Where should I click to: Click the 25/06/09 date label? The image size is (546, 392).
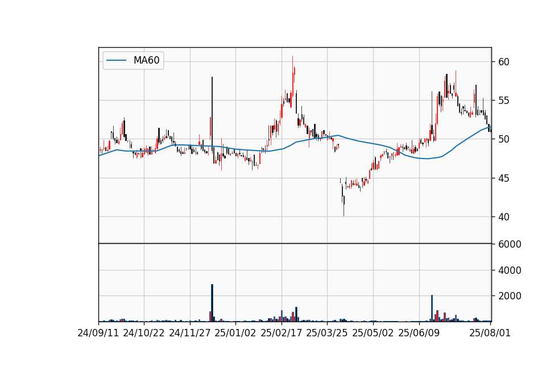coord(419,333)
